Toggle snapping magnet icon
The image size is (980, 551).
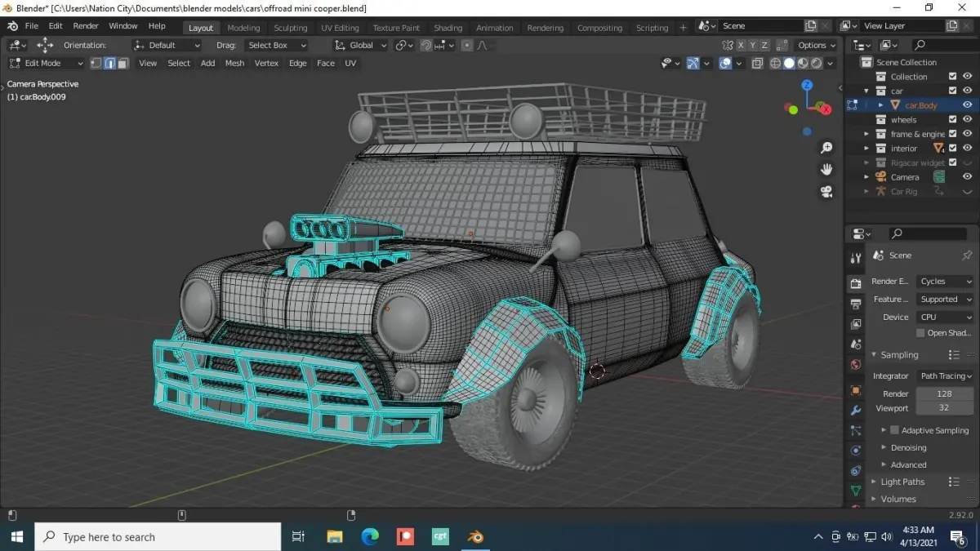click(426, 45)
